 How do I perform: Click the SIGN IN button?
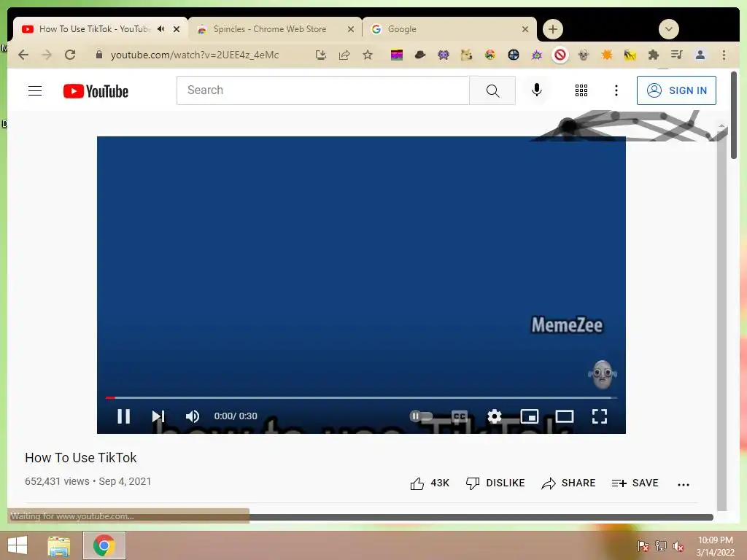coord(676,90)
